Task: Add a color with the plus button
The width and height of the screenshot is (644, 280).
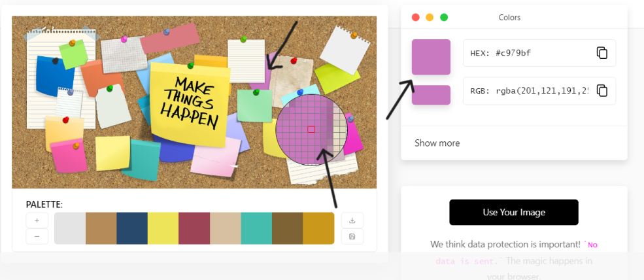Action: pos(37,220)
